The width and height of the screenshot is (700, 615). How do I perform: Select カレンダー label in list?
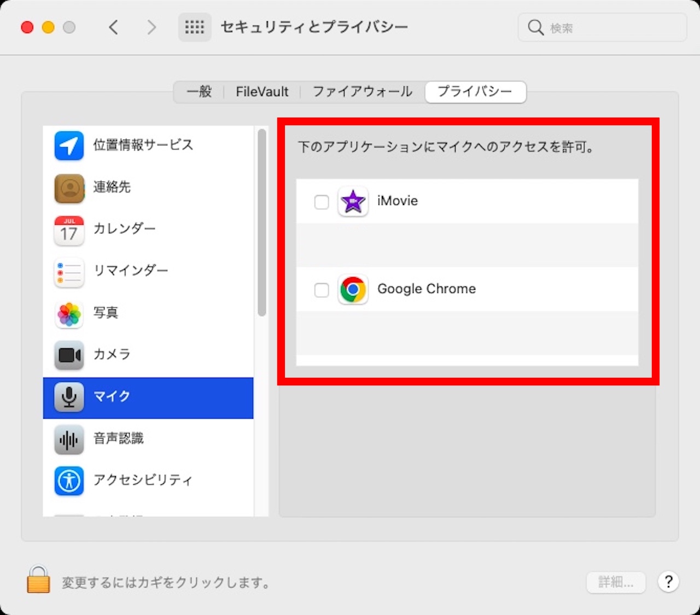point(125,229)
